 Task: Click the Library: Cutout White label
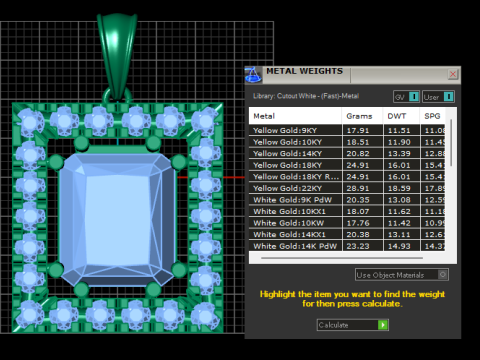tap(306, 96)
